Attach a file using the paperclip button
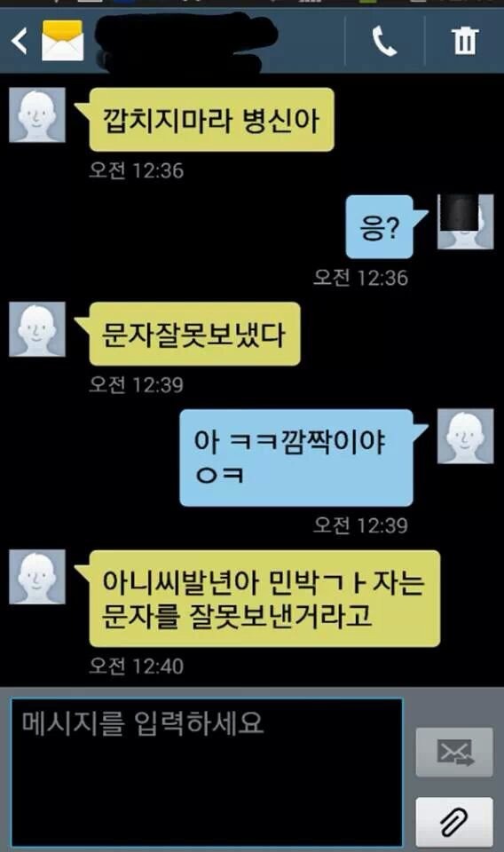Image resolution: width=504 pixels, height=852 pixels. (454, 822)
